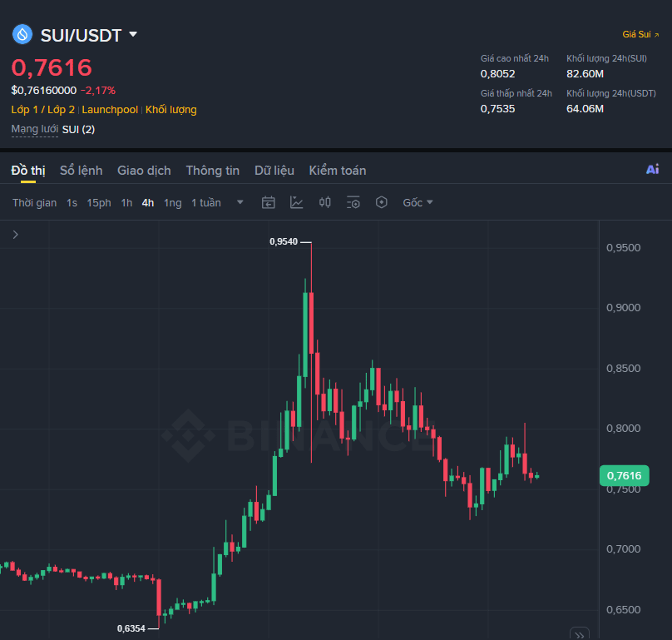Image resolution: width=672 pixels, height=640 pixels.
Task: Click the Launchpool tag
Action: pos(110,110)
